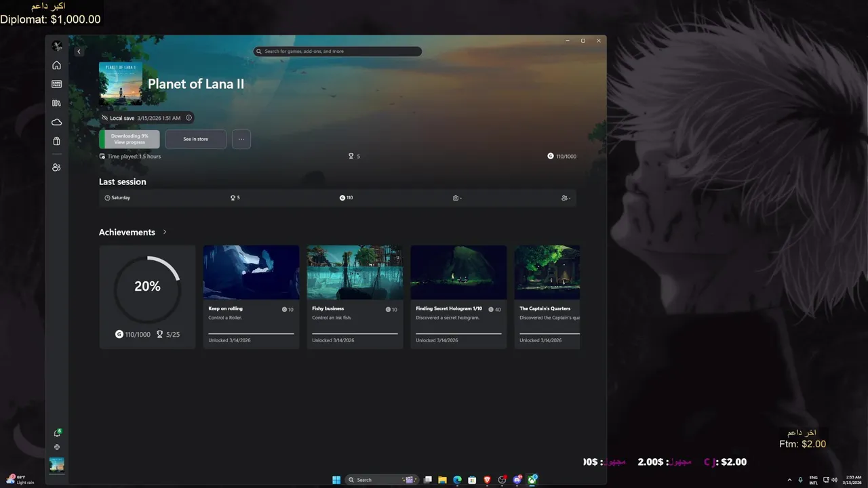Show hidden system tray icons

[x=789, y=480]
